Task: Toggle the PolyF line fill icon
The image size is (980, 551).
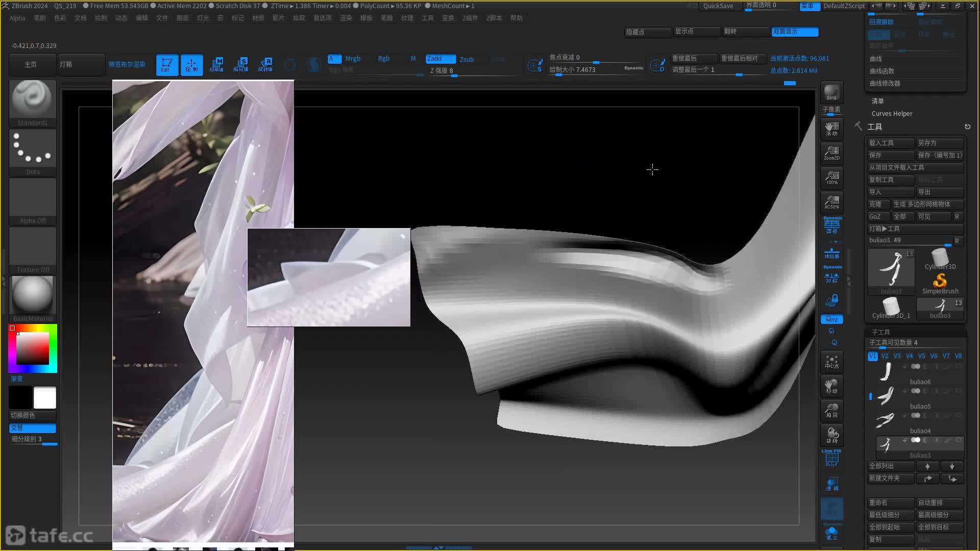Action: click(831, 459)
